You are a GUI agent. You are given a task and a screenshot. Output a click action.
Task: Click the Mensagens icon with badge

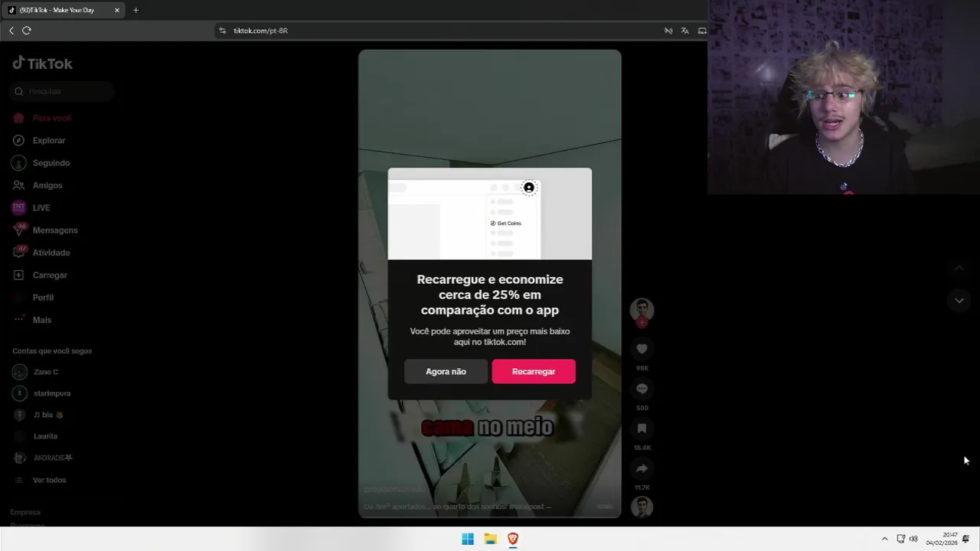(x=19, y=230)
